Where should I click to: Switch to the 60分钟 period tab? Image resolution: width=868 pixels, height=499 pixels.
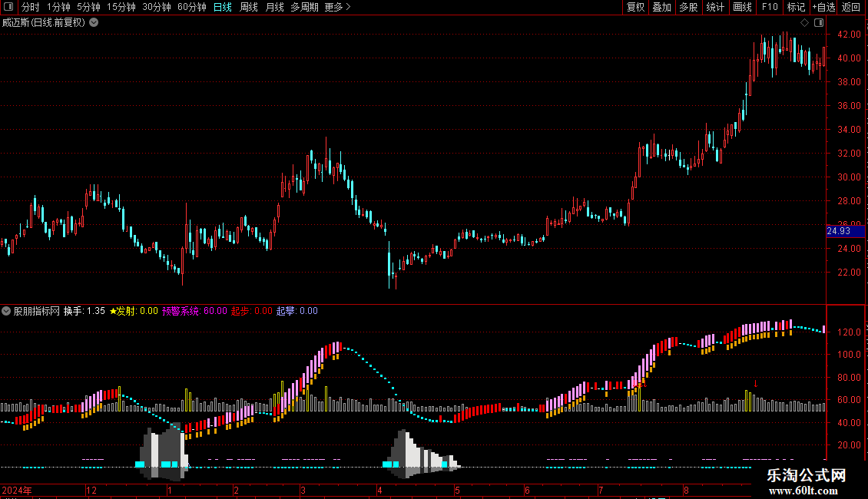191,7
